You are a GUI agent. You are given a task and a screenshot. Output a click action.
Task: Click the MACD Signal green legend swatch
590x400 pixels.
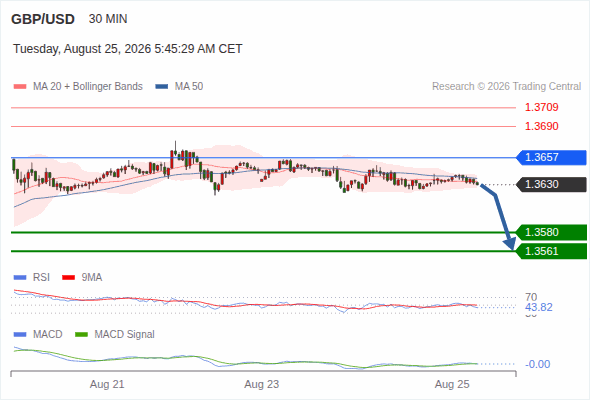point(81,335)
